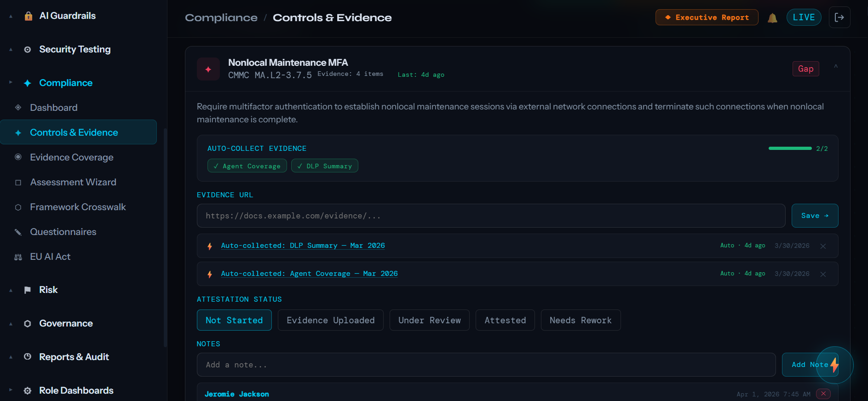Click the Framework Crosswalk hexagon icon
Viewport: 868px width, 401px height.
(18, 207)
